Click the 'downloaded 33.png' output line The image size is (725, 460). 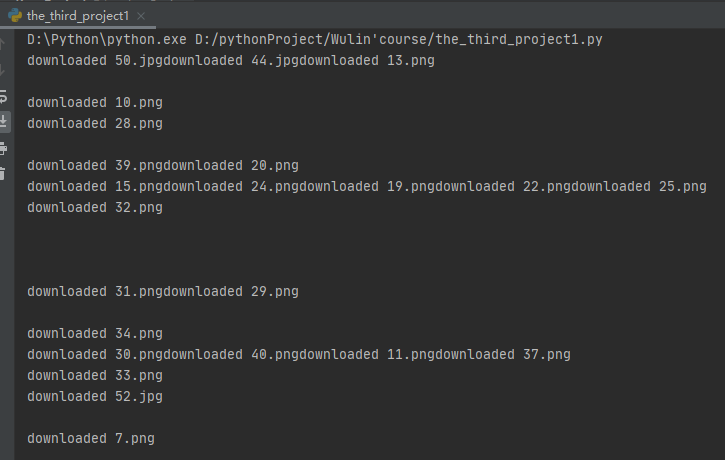click(x=95, y=375)
